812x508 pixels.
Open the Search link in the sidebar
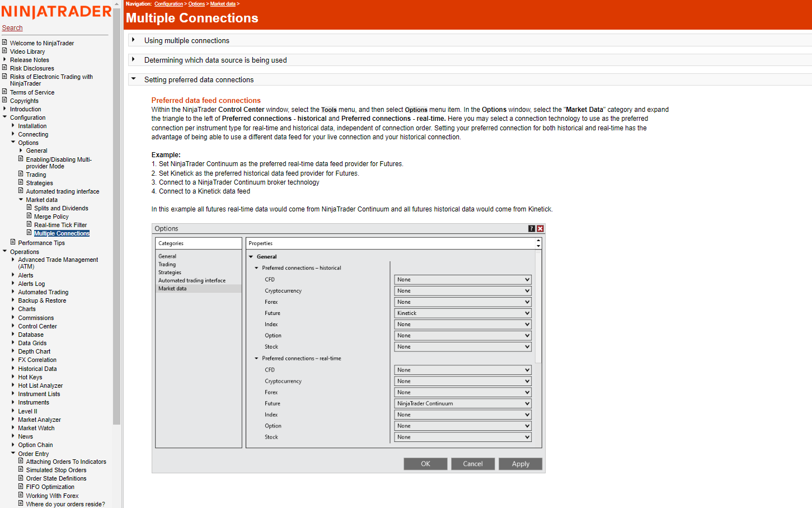[12, 28]
